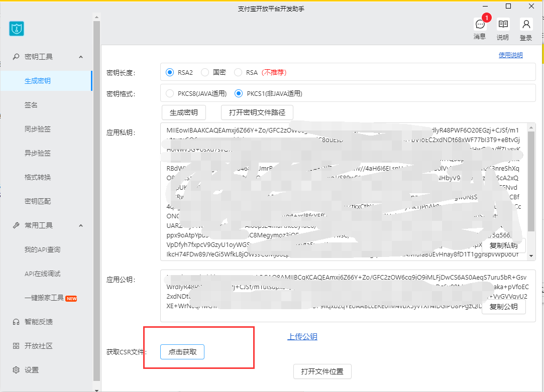This screenshot has width=544, height=392.
Task: Click the 开放社区 grid icon
Action: click(16, 345)
